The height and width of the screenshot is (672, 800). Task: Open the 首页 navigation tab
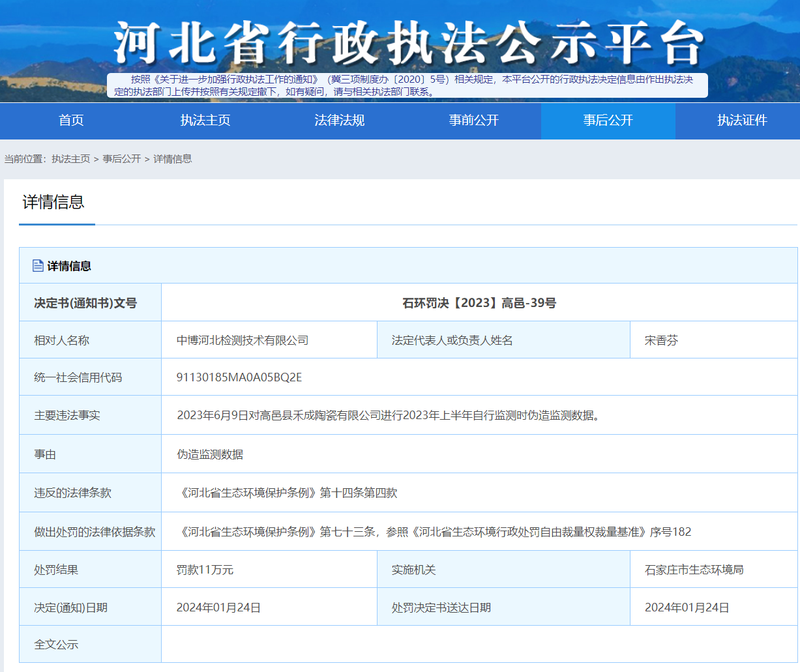pos(71,121)
